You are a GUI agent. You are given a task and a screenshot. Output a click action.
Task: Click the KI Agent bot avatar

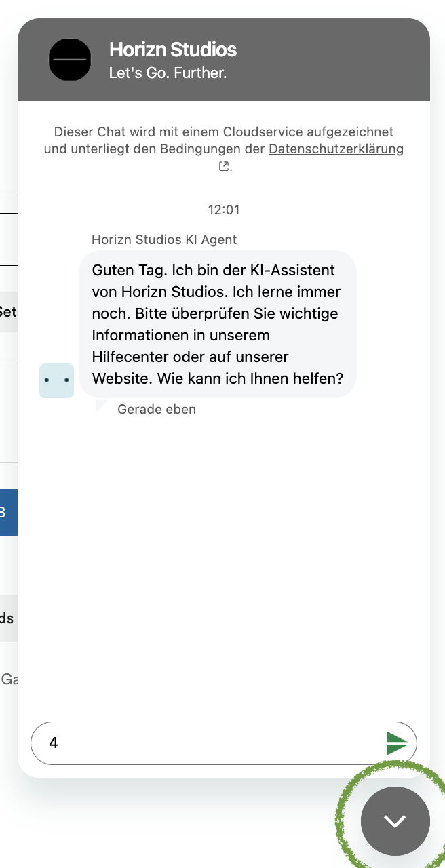(56, 380)
